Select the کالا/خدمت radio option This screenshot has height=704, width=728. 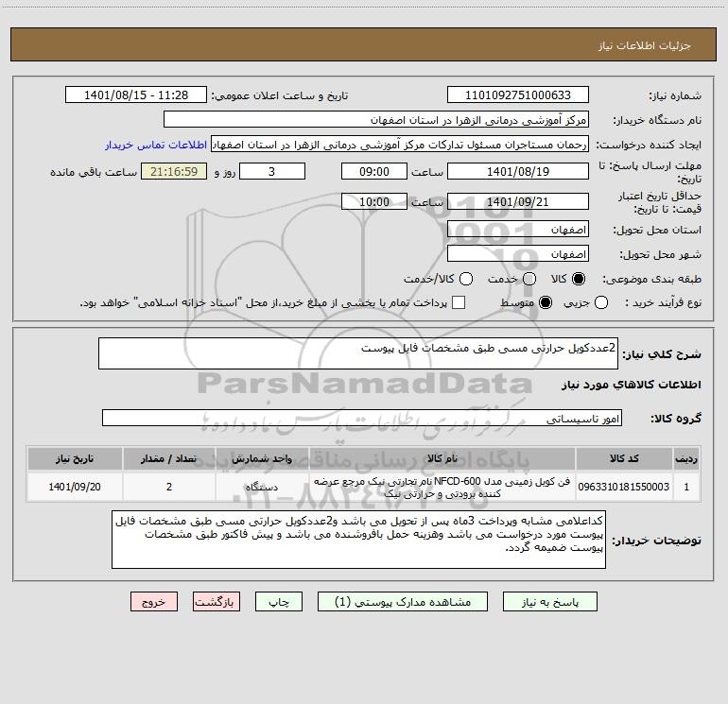pos(466,279)
